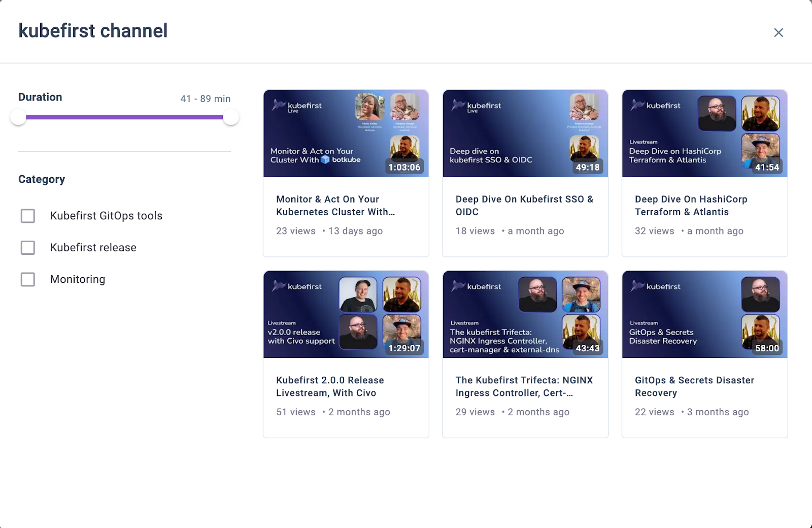Click '29 views' under the Trifecta video
The image size is (812, 528).
click(x=475, y=412)
